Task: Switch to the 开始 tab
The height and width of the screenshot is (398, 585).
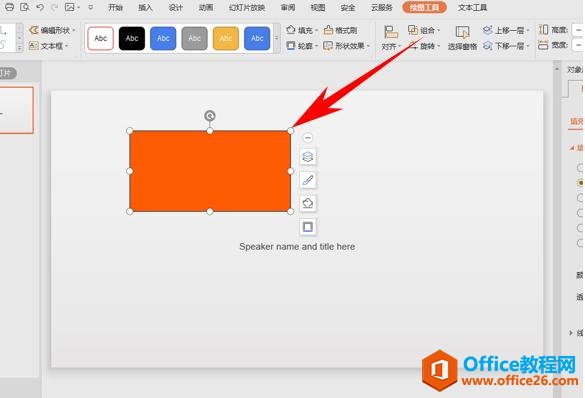Action: pyautogui.click(x=115, y=7)
